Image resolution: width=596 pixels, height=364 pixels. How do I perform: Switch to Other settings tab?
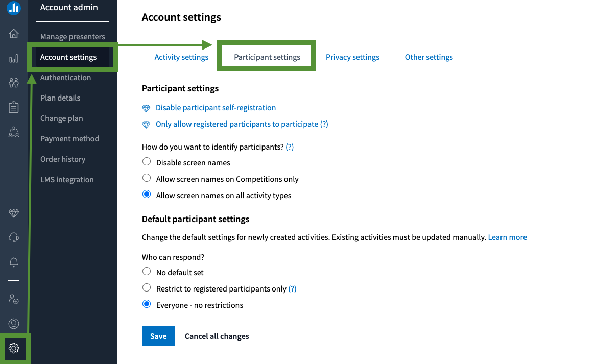429,57
